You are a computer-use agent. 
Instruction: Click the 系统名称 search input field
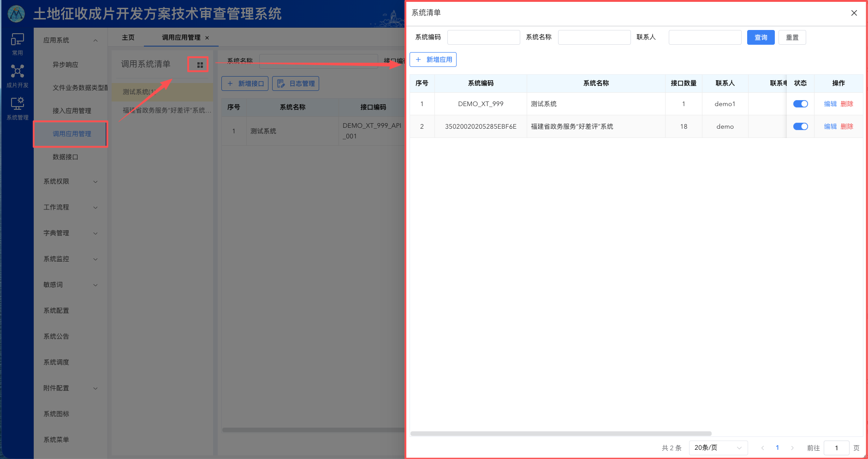(594, 37)
